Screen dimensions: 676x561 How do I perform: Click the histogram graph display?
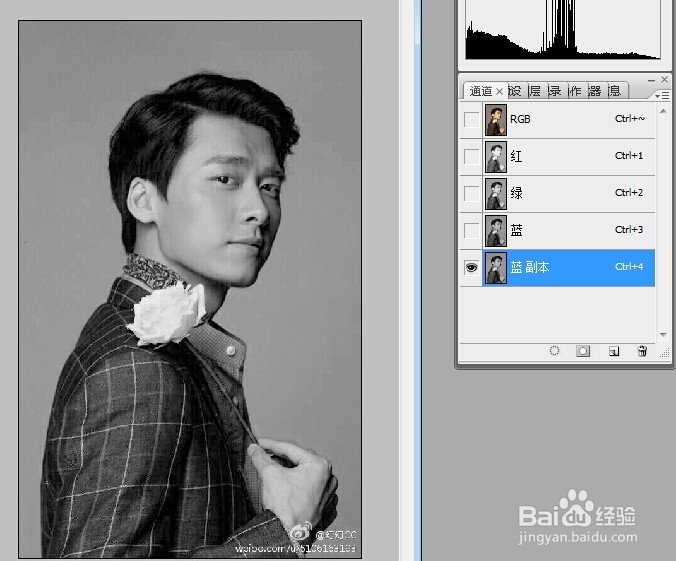click(563, 29)
